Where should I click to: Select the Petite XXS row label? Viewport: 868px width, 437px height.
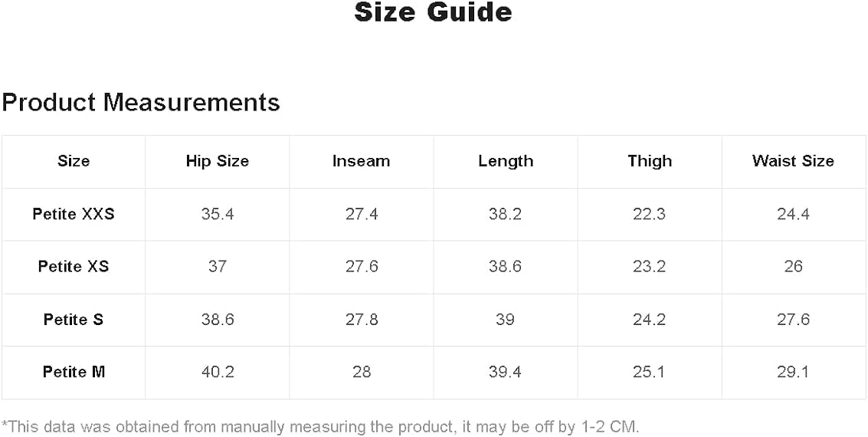coord(74,214)
